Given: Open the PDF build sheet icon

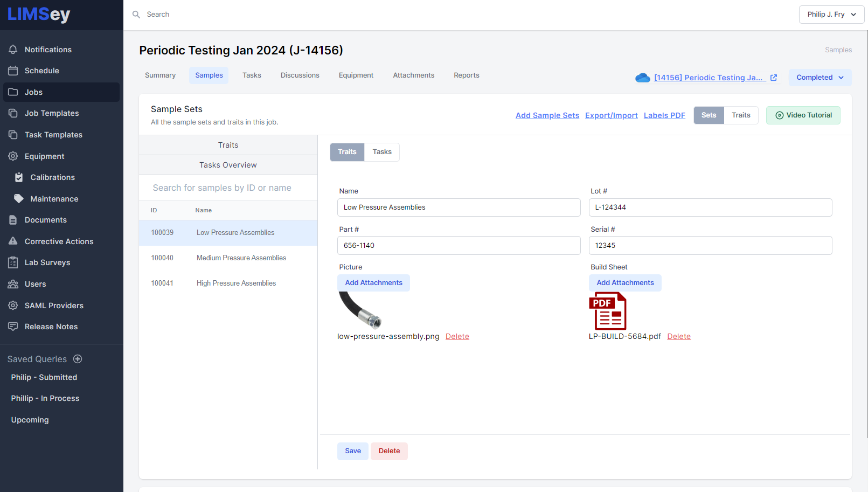Looking at the screenshot, I should click(608, 311).
